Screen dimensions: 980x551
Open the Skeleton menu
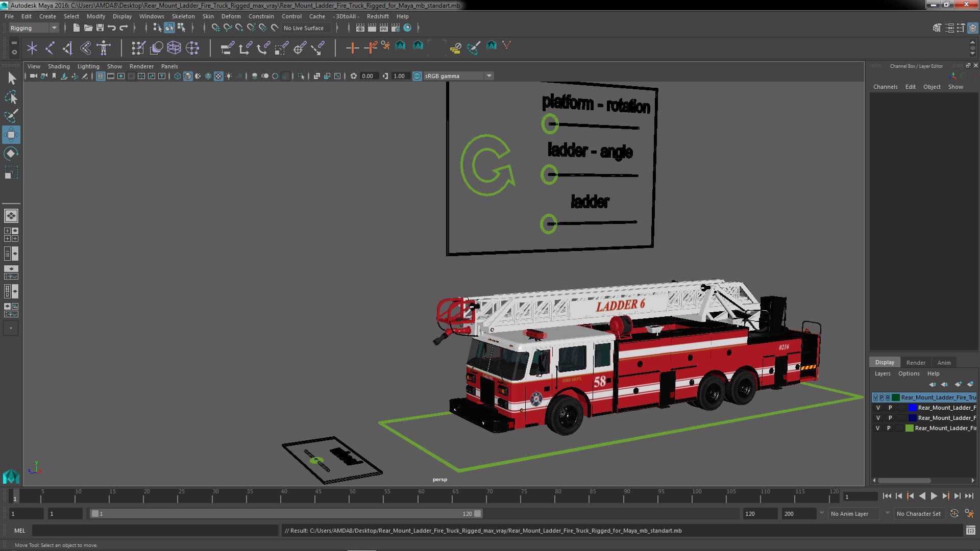tap(183, 16)
